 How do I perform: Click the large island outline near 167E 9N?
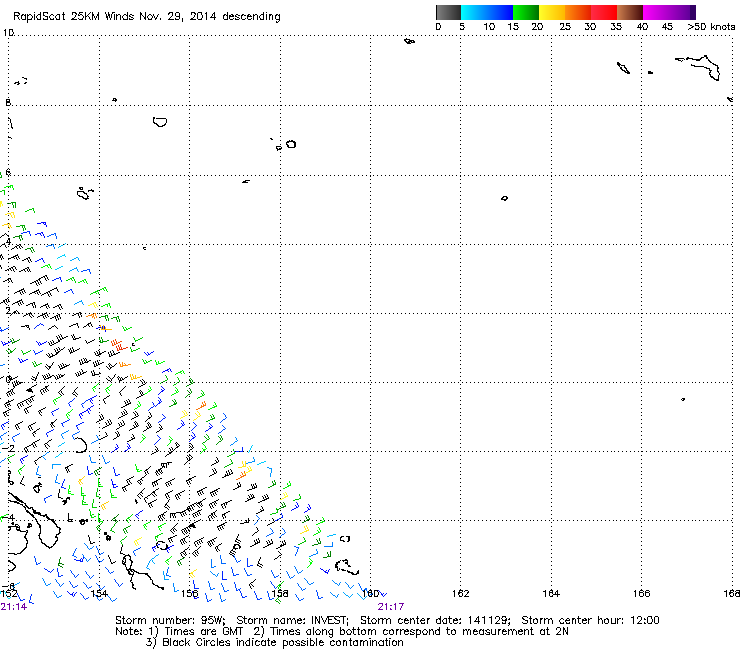(x=699, y=67)
